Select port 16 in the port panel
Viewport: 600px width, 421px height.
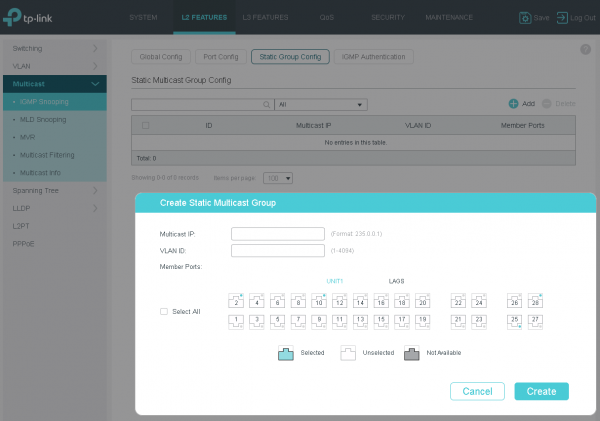tap(382, 302)
